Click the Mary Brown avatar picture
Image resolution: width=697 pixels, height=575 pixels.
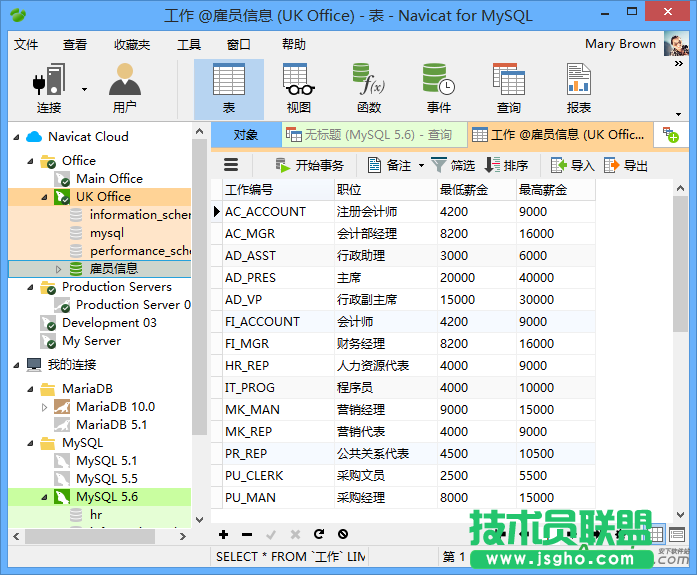676,44
